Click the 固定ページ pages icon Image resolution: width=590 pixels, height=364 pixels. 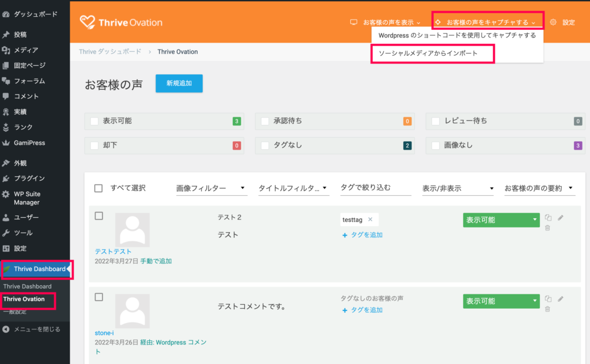6,66
